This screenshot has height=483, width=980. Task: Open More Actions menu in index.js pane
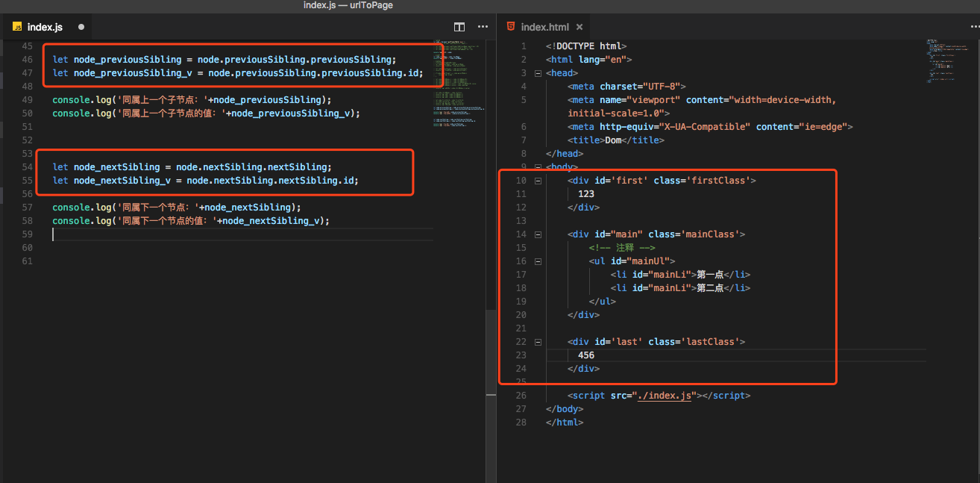[x=483, y=27]
